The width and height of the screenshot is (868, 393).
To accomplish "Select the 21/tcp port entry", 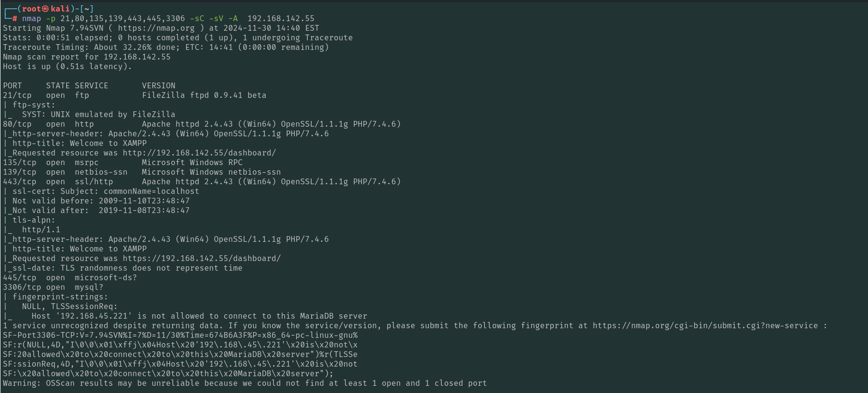I will tap(17, 95).
